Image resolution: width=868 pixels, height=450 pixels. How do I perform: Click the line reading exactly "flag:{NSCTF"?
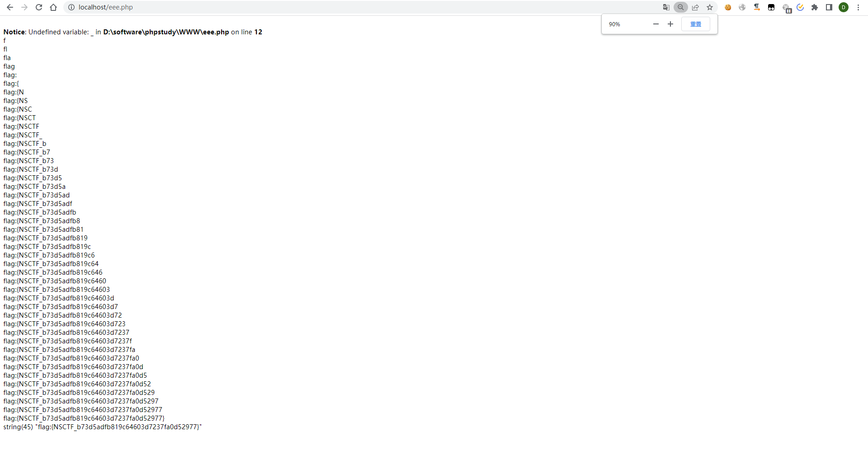coord(21,127)
